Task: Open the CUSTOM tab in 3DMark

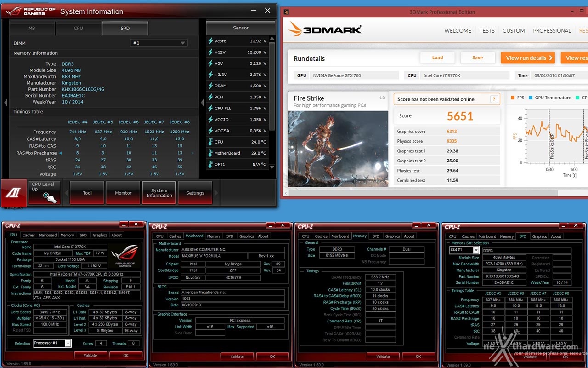Action: (514, 30)
